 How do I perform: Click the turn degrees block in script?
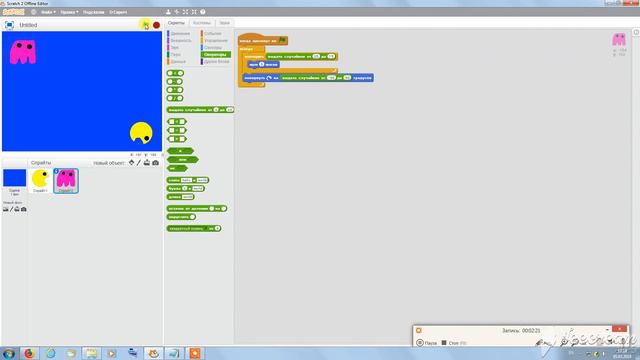click(x=308, y=78)
